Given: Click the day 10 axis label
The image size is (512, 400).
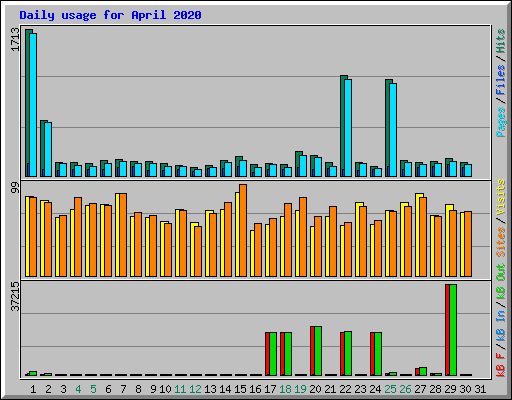Looking at the screenshot, I should 165,389.
